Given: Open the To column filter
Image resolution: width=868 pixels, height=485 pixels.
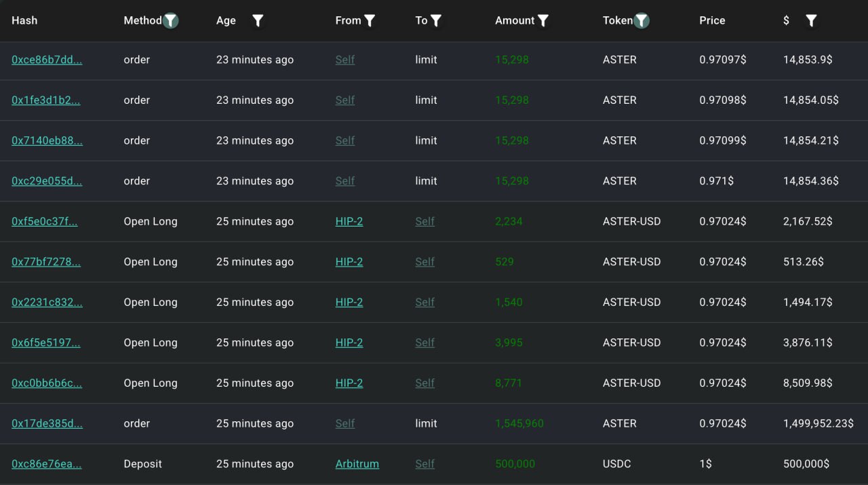Looking at the screenshot, I should [x=436, y=20].
